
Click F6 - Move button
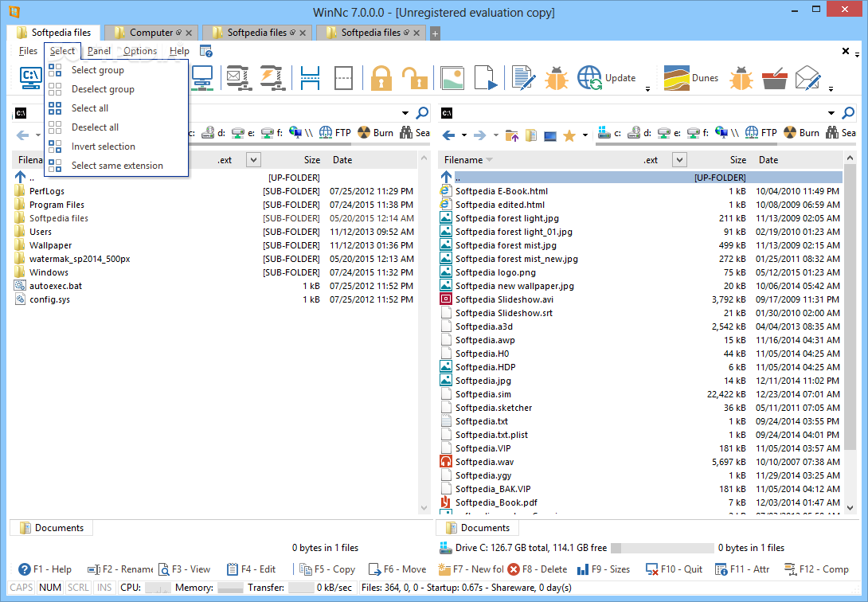(x=397, y=569)
